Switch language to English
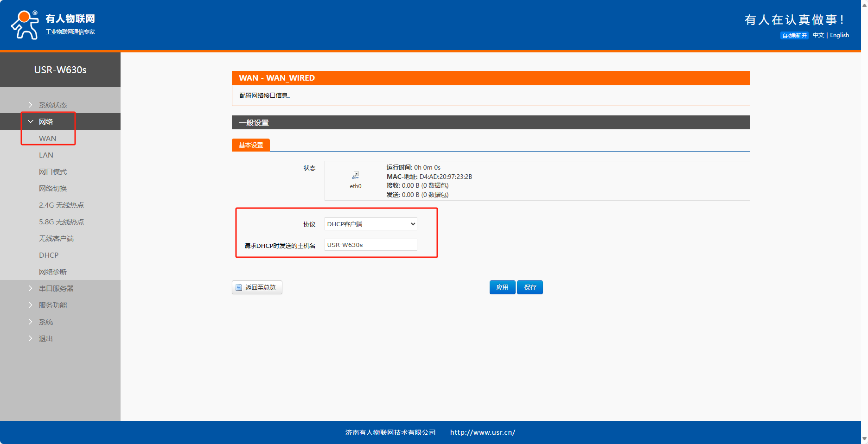 pos(839,35)
